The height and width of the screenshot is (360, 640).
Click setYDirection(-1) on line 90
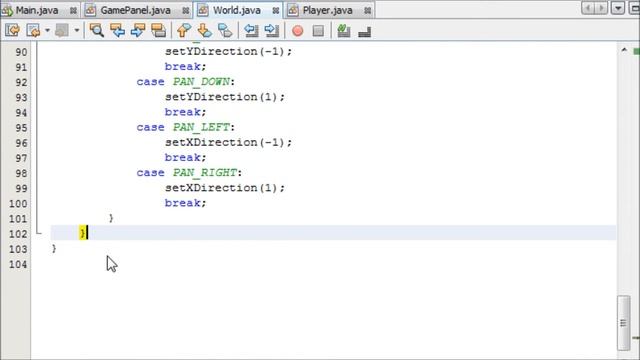228,51
